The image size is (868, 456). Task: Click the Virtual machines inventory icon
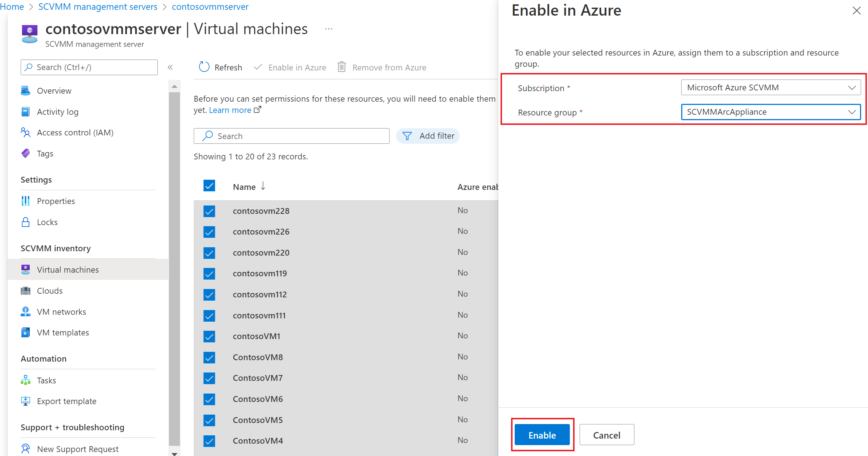point(25,269)
